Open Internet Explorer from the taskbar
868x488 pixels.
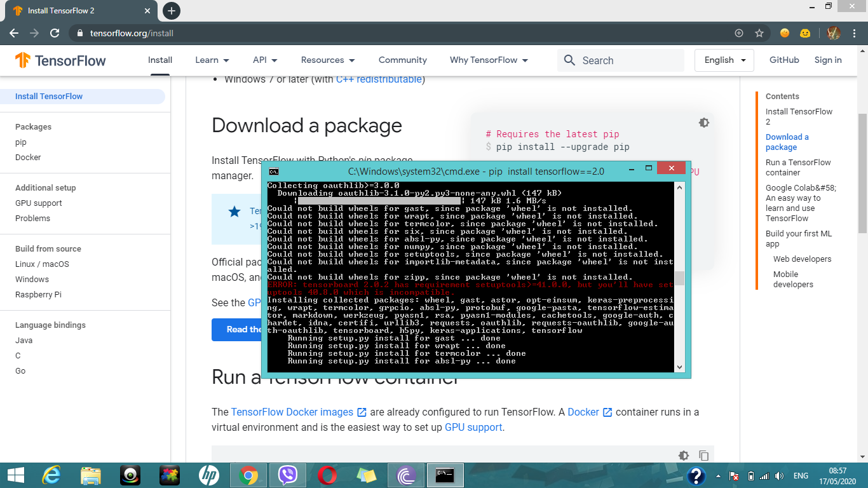[x=51, y=475]
